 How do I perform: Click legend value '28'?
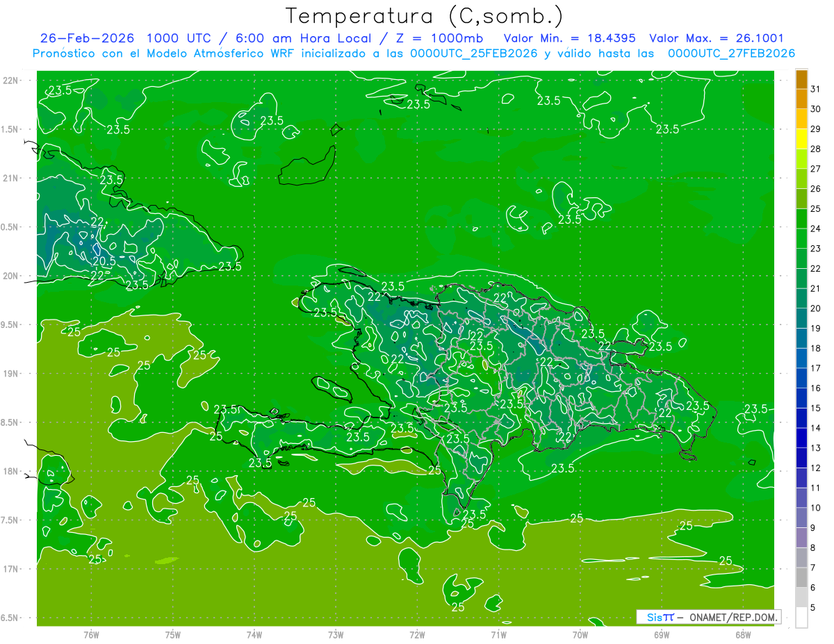pyautogui.click(x=816, y=149)
